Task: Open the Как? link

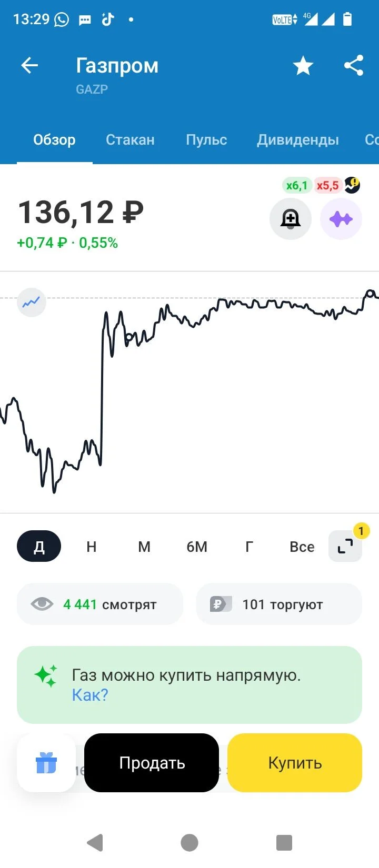Action: [x=90, y=695]
